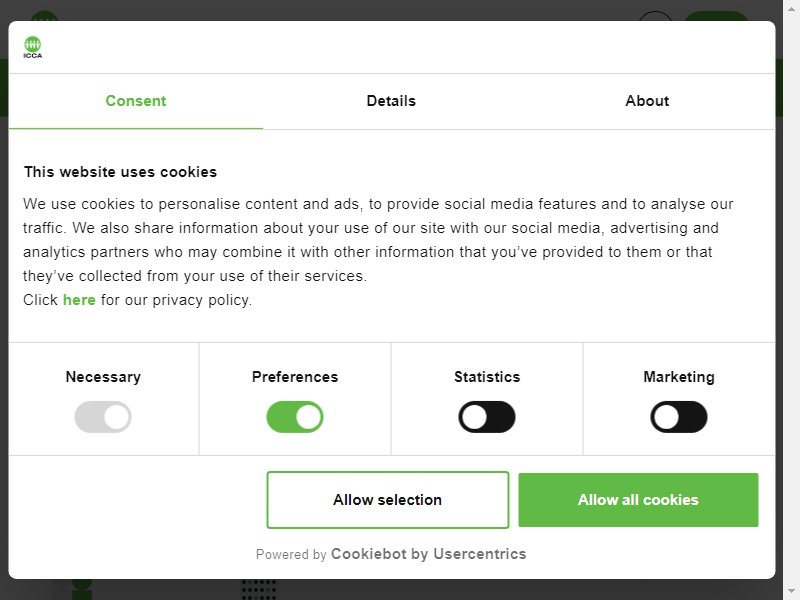This screenshot has width=800, height=600.
Task: Click the Statistics category label
Action: pyautogui.click(x=487, y=377)
